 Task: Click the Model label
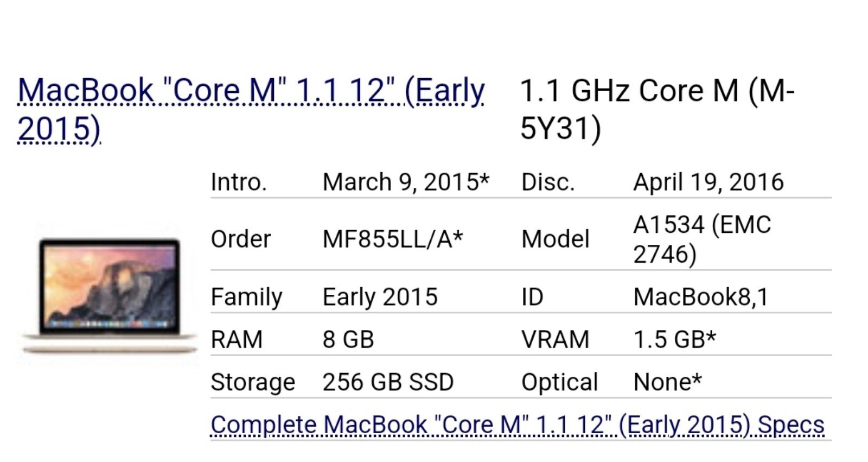555,239
